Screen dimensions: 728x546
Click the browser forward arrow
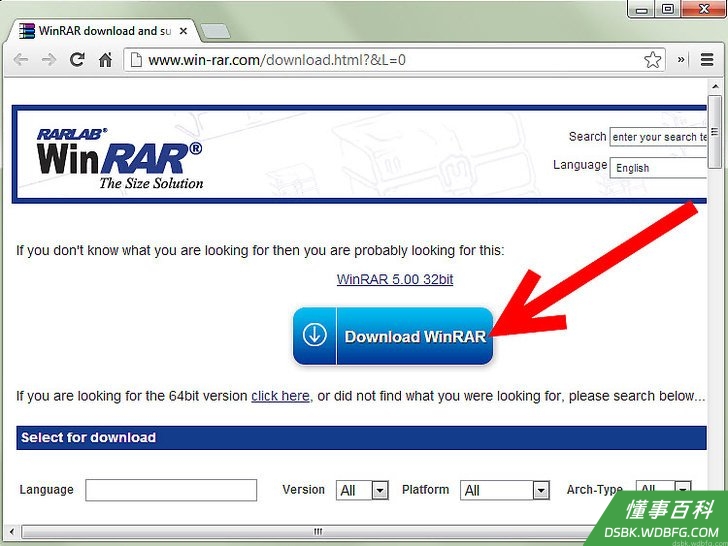pos(49,60)
